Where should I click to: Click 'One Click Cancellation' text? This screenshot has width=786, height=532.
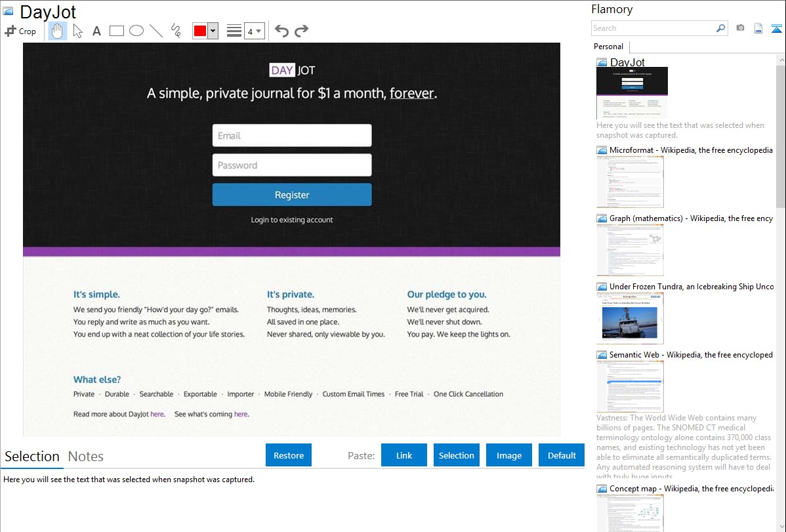click(468, 394)
